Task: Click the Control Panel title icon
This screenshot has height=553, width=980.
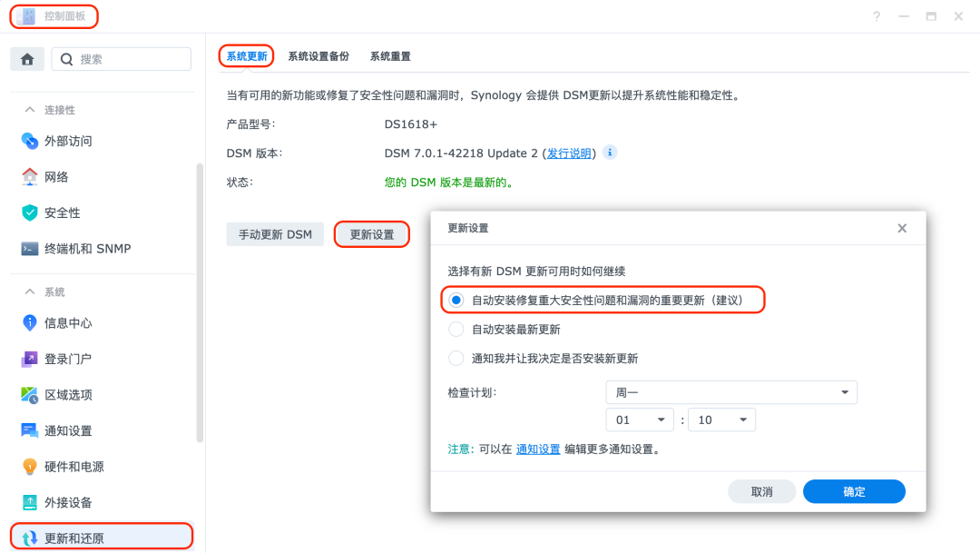Action: point(26,16)
